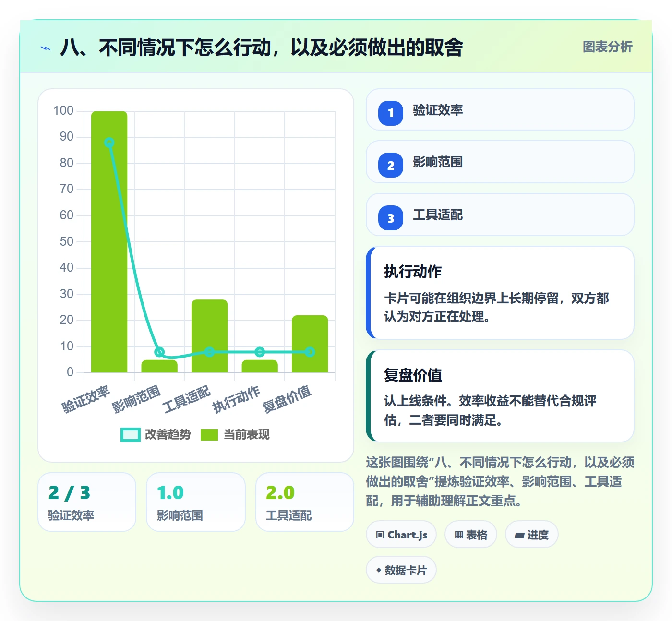
Task: Click the 改善趋势 legend text
Action: pyautogui.click(x=168, y=435)
